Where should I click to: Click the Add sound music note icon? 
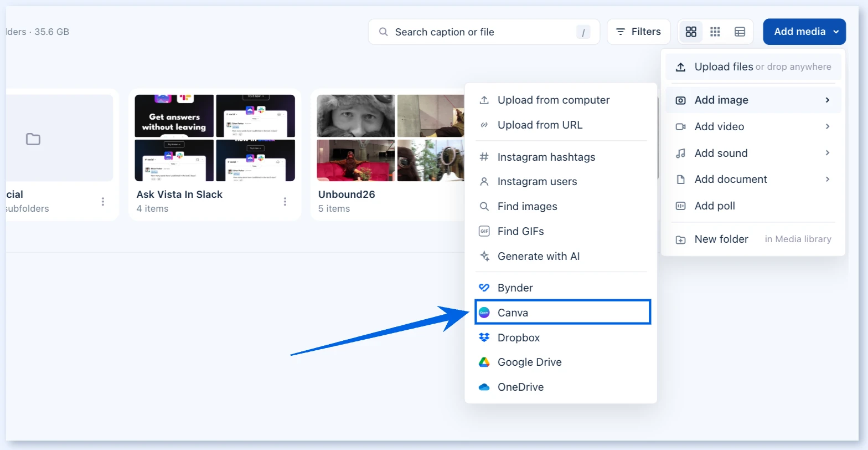coord(681,154)
